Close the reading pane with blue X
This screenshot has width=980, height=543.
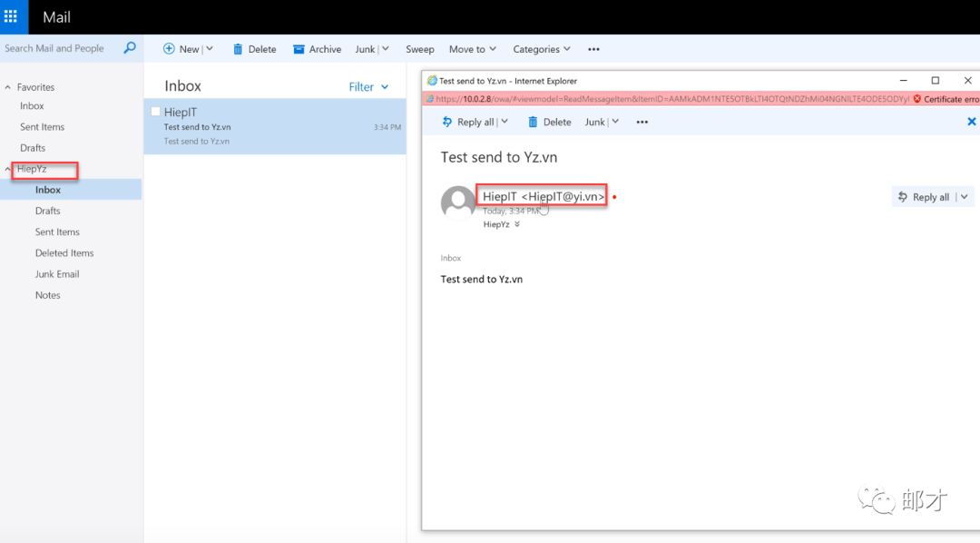(x=971, y=122)
